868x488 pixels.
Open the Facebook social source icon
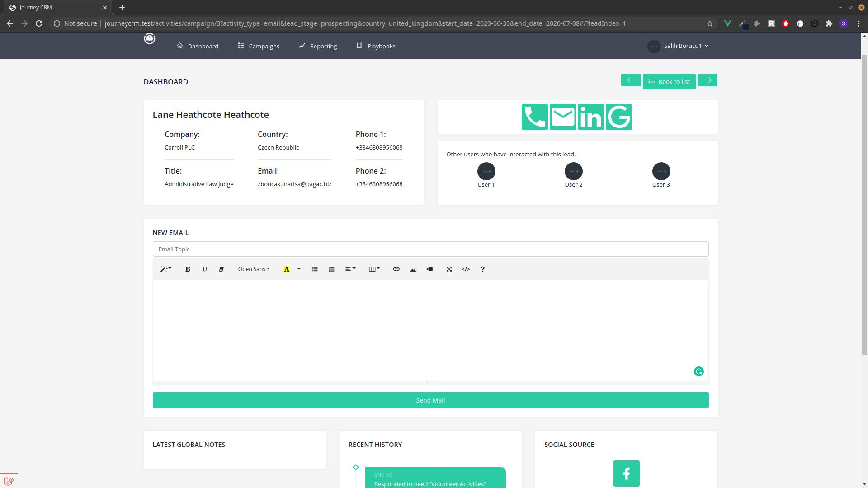click(x=626, y=474)
